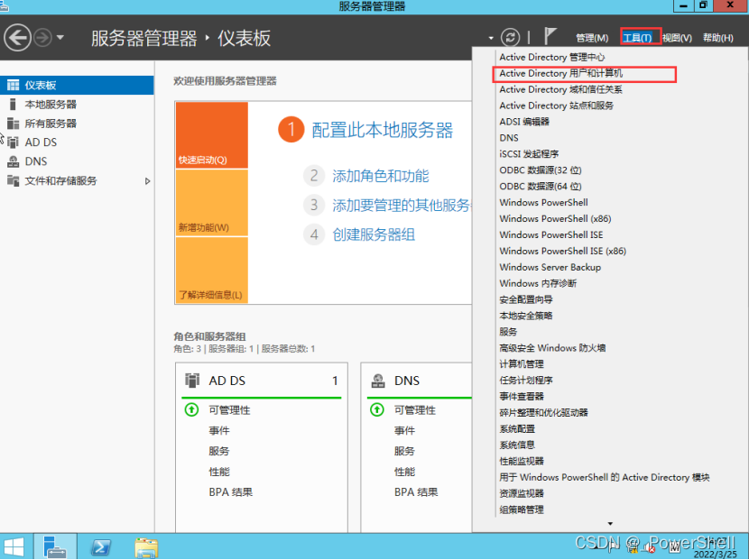Open the File Explorer taskbar icon
Viewport: 749px width, 560px height.
point(146,547)
